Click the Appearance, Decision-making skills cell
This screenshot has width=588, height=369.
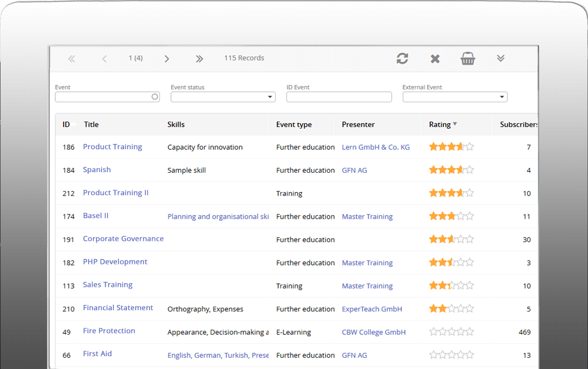point(218,333)
